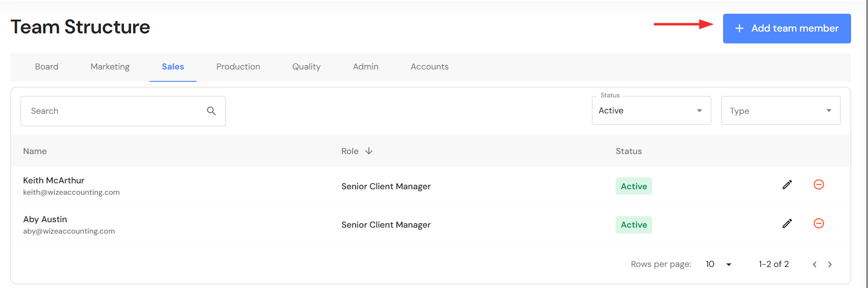Focus the Search input field
The image size is (868, 288).
pyautogui.click(x=114, y=111)
